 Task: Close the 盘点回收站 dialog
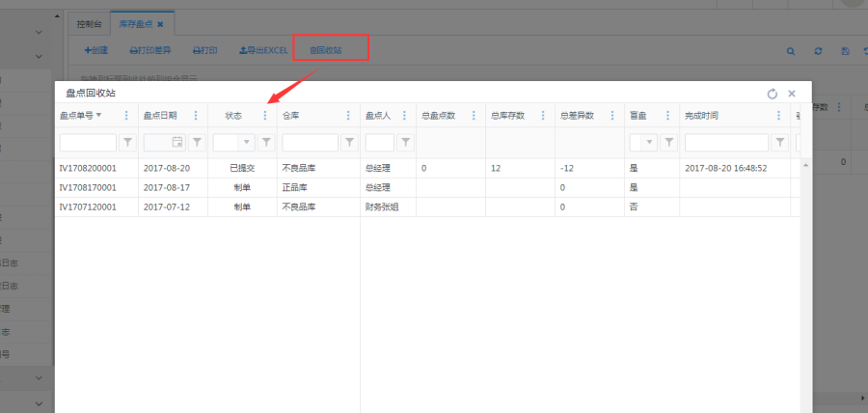point(792,94)
